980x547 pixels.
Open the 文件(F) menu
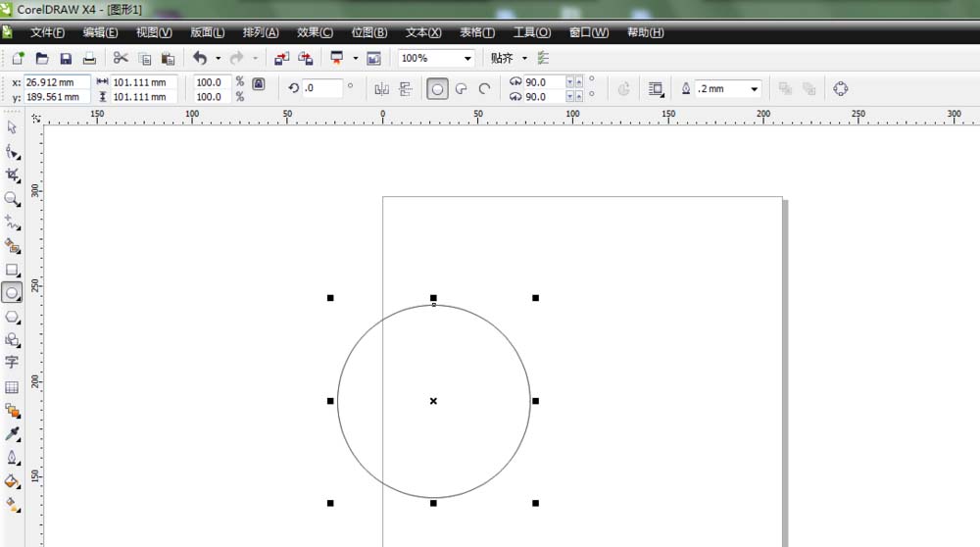pos(47,32)
